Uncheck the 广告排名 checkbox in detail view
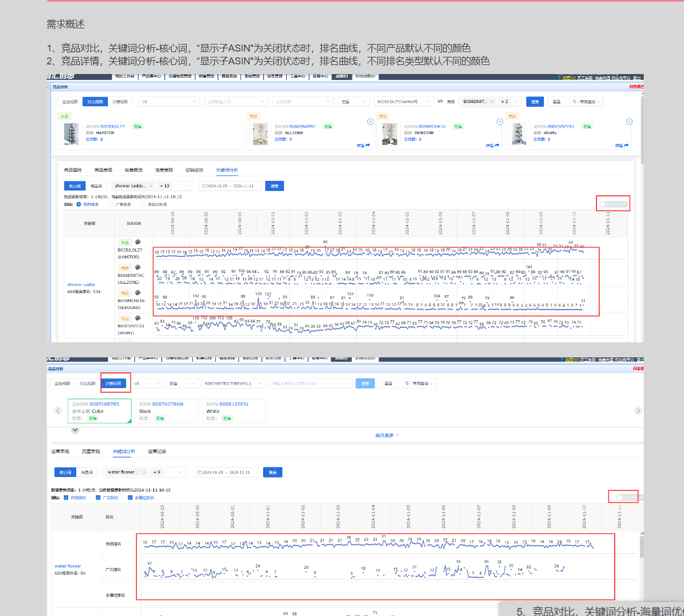684x616 pixels. tap(98, 497)
